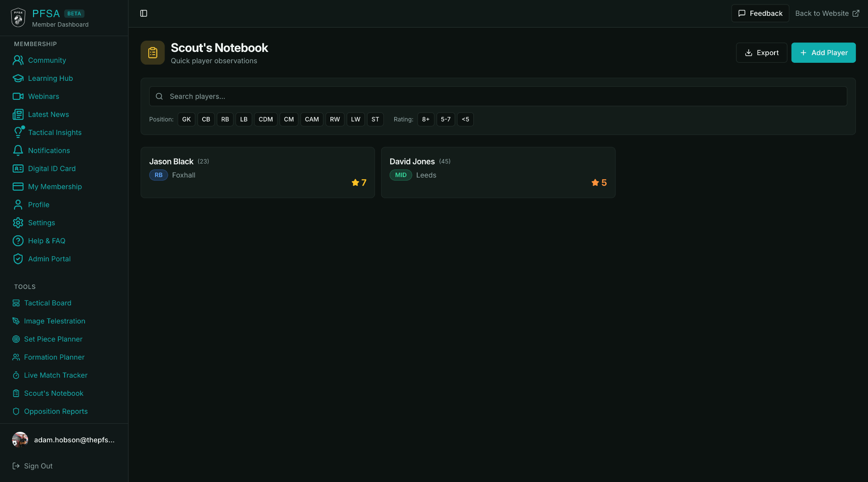This screenshot has height=482, width=868.
Task: Toggle the CDM position filter
Action: click(266, 119)
